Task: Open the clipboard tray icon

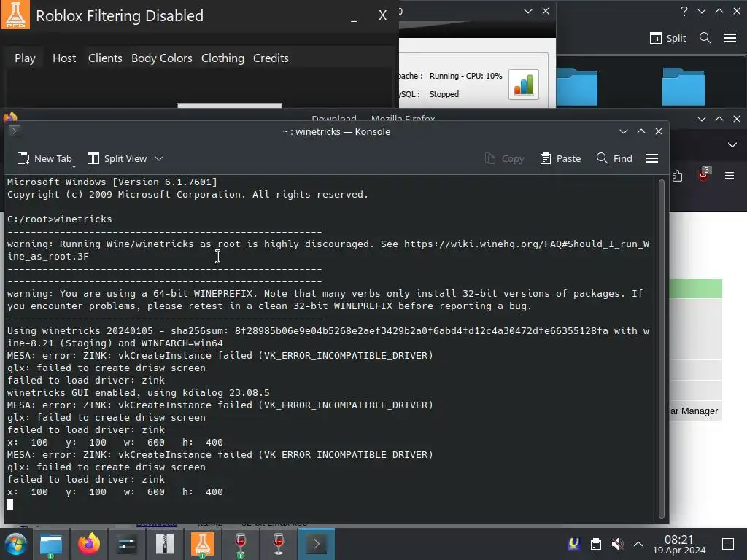Action: 595,544
